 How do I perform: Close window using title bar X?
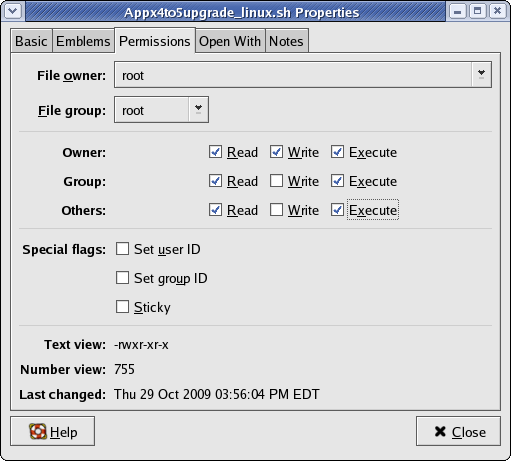497,11
